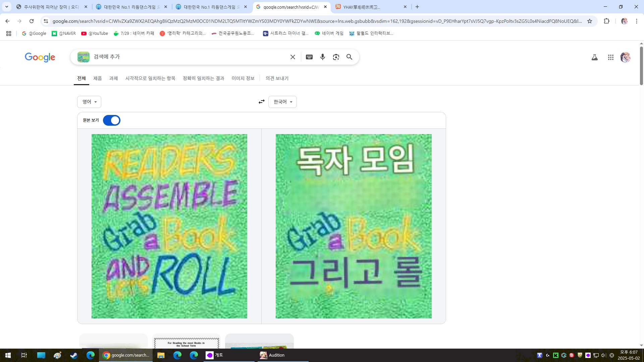644x362 pixels.
Task: Select the 시각적으로 일치하는 항목 tab
Action: (150, 78)
